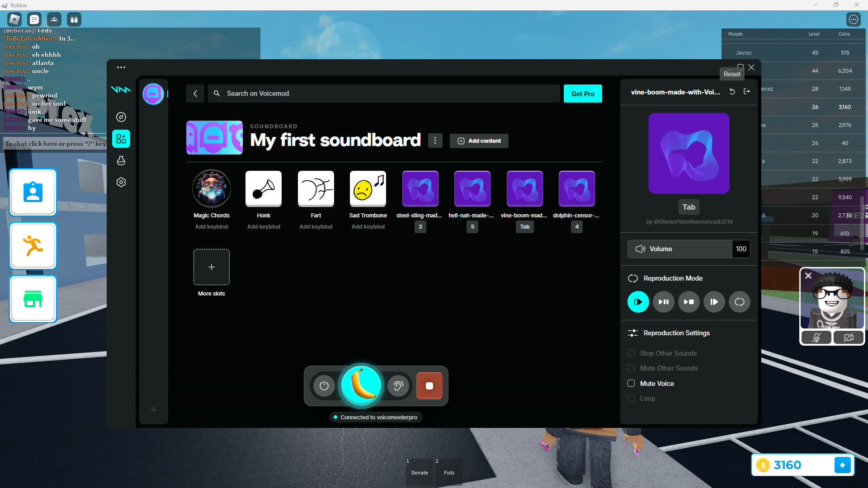Click the add coins plus button
Viewport: 868px width, 488px height.
pyautogui.click(x=843, y=465)
